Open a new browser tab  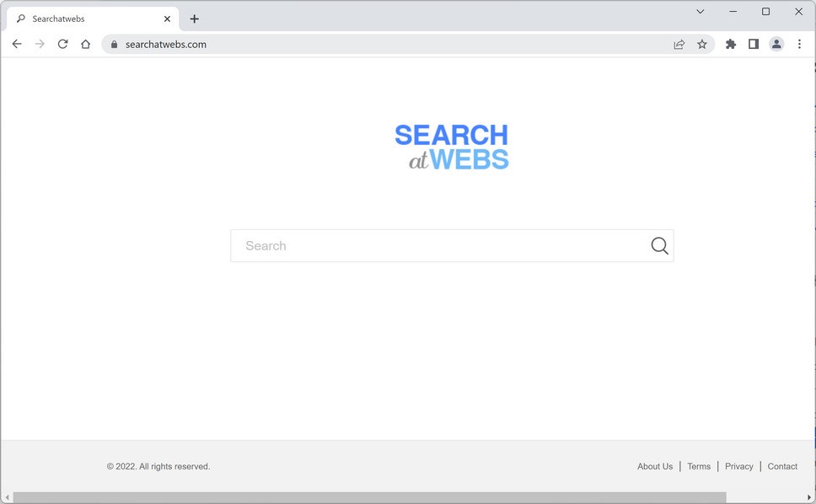click(194, 19)
